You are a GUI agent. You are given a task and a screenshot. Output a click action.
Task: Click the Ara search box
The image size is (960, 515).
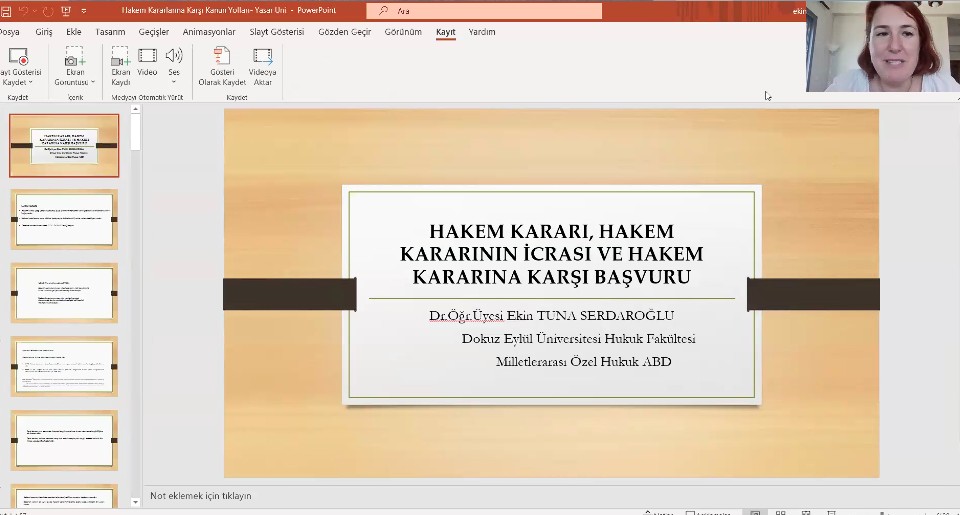(x=484, y=10)
